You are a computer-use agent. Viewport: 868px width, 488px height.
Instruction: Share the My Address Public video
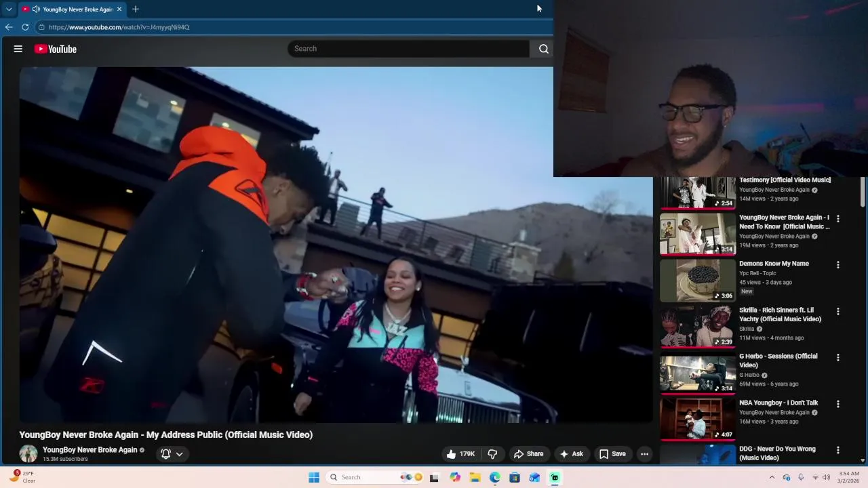point(528,454)
